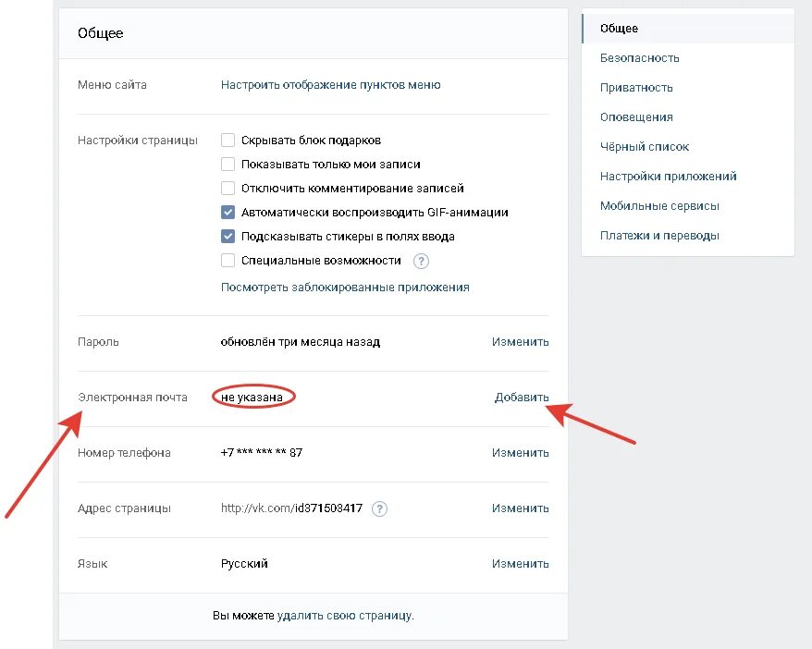Image resolution: width=812 pixels, height=649 pixels.
Task: Click удалить свою страницу link
Action: point(344,616)
